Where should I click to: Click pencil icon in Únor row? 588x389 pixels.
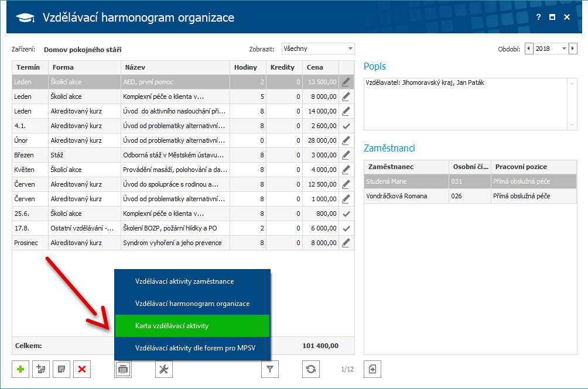pos(346,140)
